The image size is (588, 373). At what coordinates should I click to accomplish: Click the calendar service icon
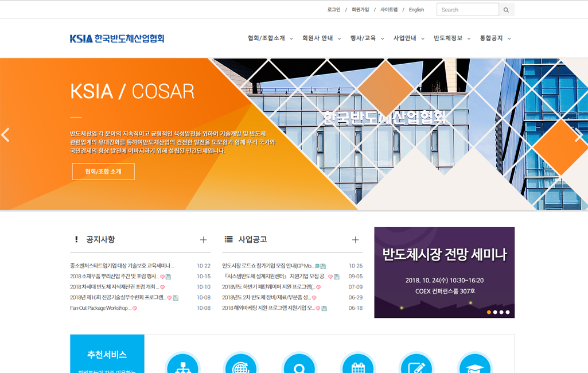[358, 363]
